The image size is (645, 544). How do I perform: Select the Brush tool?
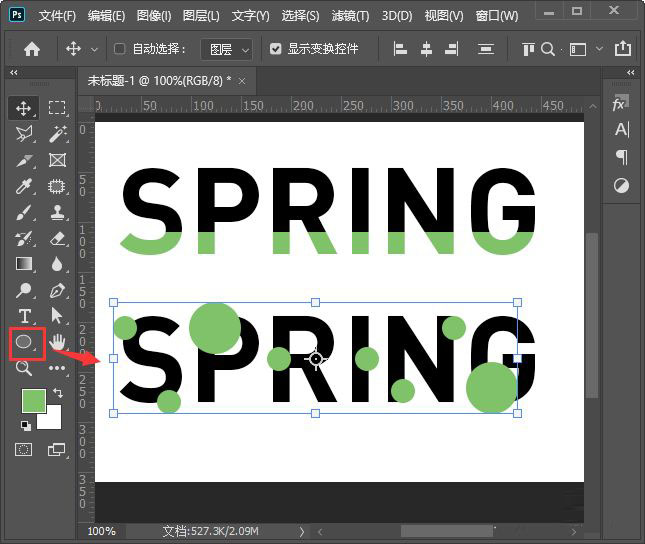point(23,213)
